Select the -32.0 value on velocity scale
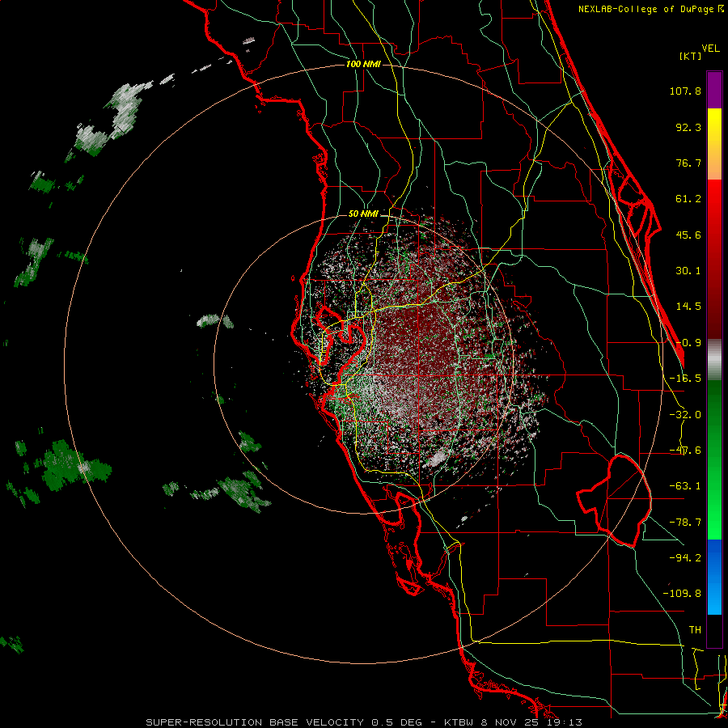Viewport: 728px width, 728px height. [685, 415]
